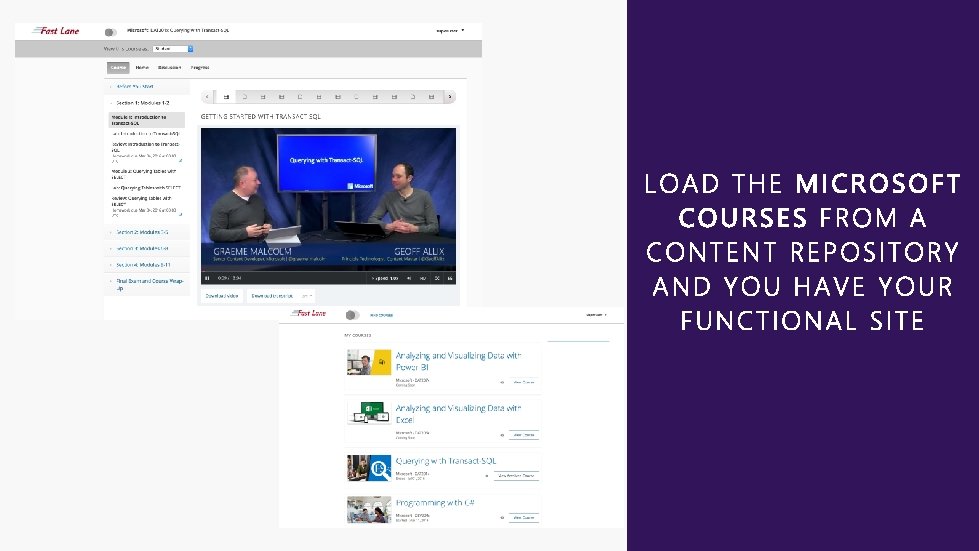Click Download transcript button

tap(272, 296)
